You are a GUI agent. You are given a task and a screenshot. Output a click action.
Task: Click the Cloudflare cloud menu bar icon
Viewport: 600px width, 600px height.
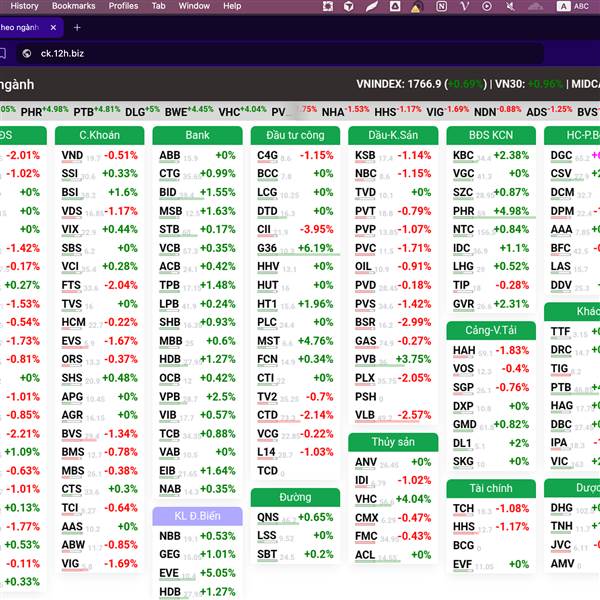pyautogui.click(x=535, y=6)
